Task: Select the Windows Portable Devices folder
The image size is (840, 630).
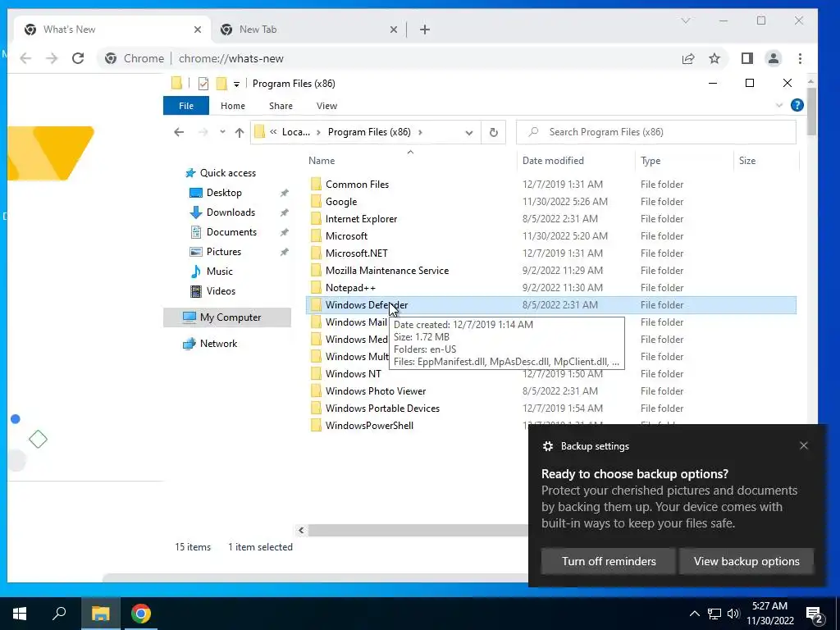Action: point(382,409)
